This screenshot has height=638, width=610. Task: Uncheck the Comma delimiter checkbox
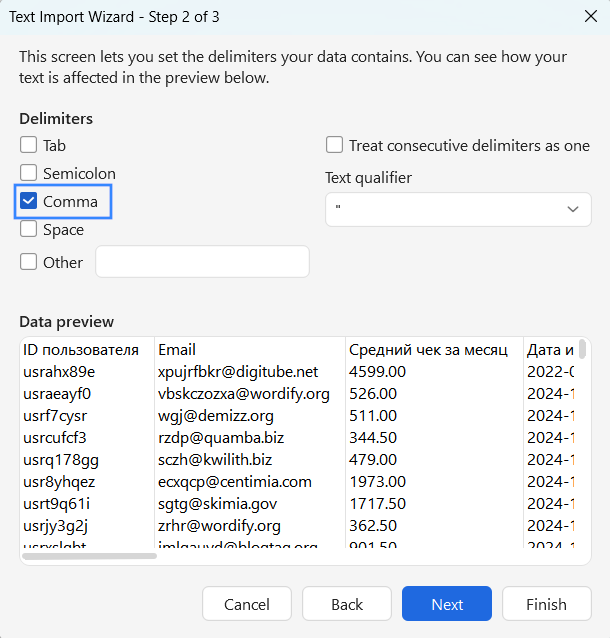click(29, 201)
